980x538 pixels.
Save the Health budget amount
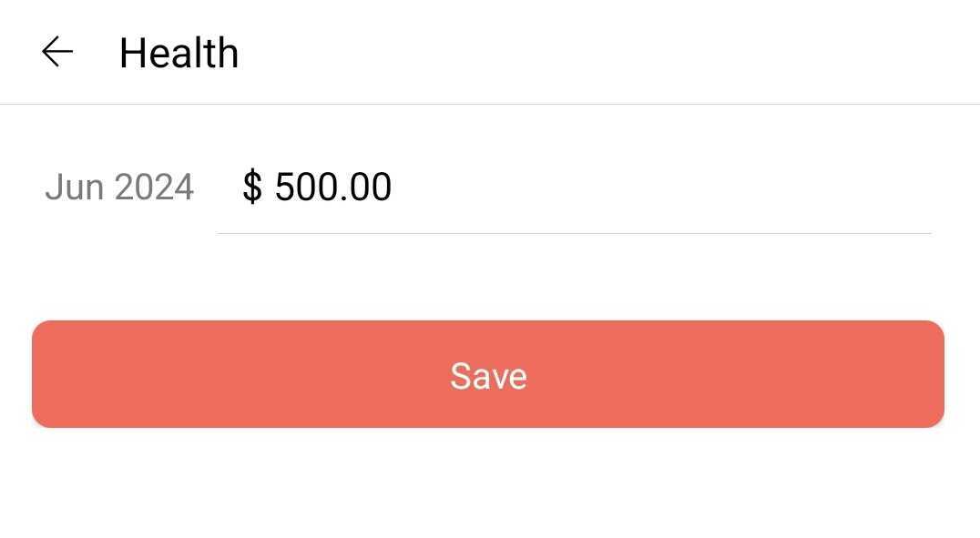[488, 374]
